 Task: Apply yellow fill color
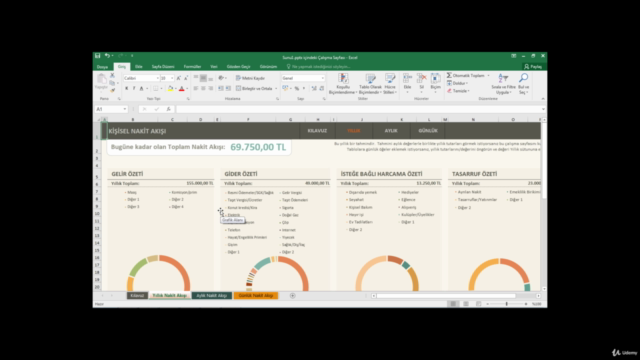click(171, 89)
